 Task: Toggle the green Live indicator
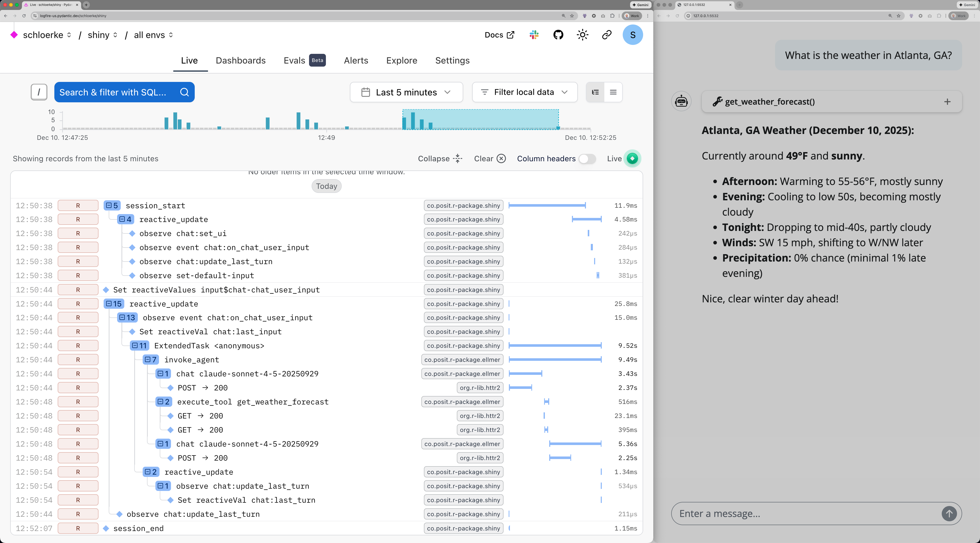point(632,158)
